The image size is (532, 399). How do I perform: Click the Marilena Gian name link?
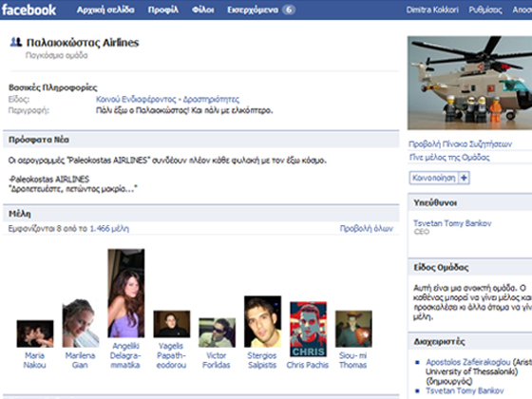(x=80, y=360)
